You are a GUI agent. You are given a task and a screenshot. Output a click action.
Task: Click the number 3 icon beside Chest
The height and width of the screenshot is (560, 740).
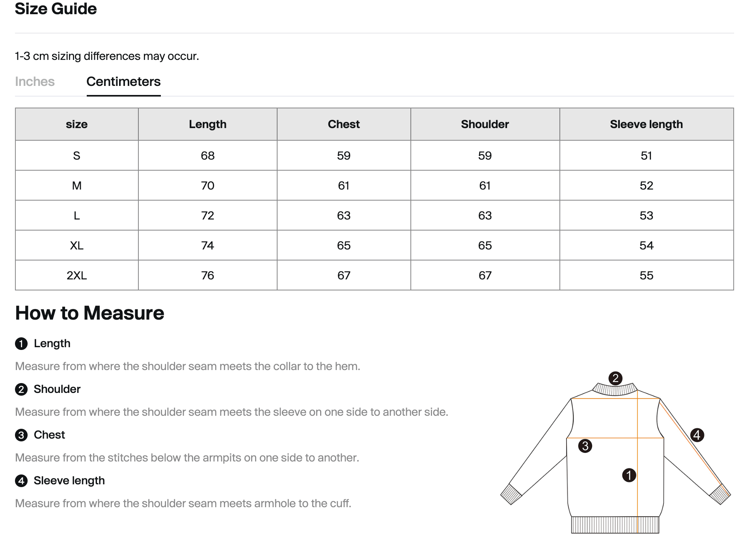21,435
